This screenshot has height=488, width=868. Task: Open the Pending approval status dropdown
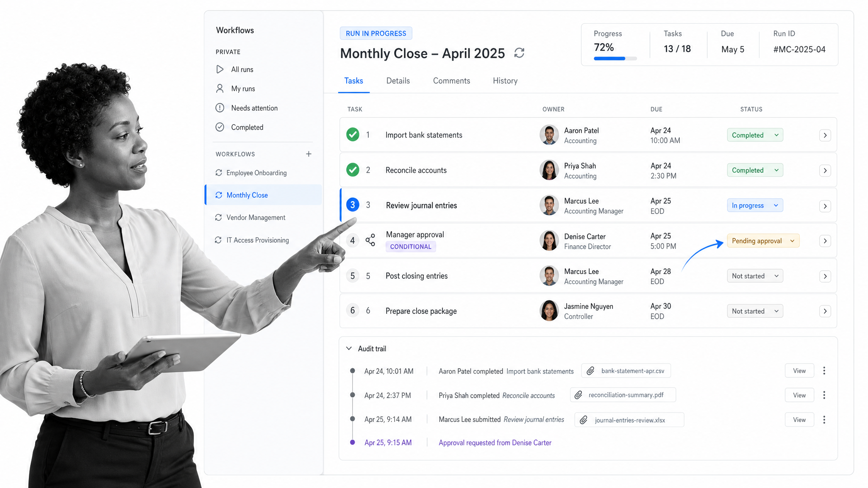coord(763,241)
